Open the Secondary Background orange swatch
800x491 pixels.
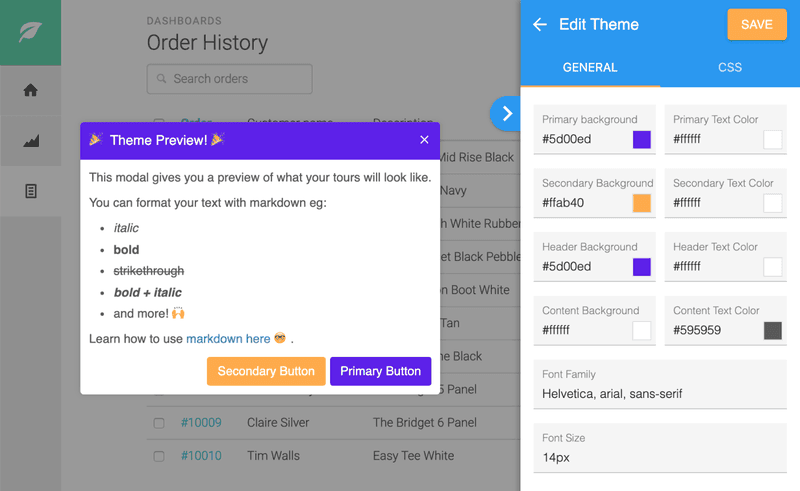click(641, 203)
